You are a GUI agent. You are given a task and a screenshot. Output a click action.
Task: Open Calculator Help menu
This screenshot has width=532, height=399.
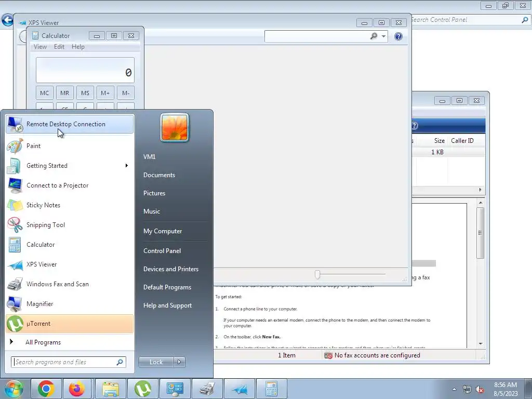coord(78,47)
